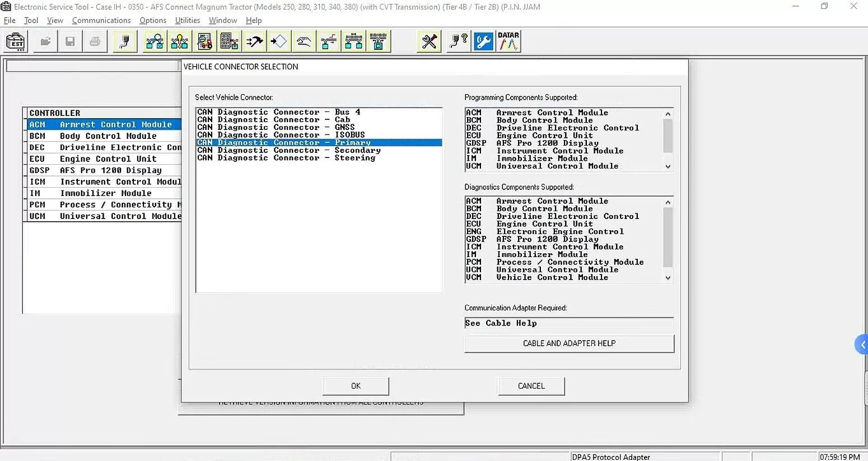Open the Communications menu

click(x=101, y=20)
